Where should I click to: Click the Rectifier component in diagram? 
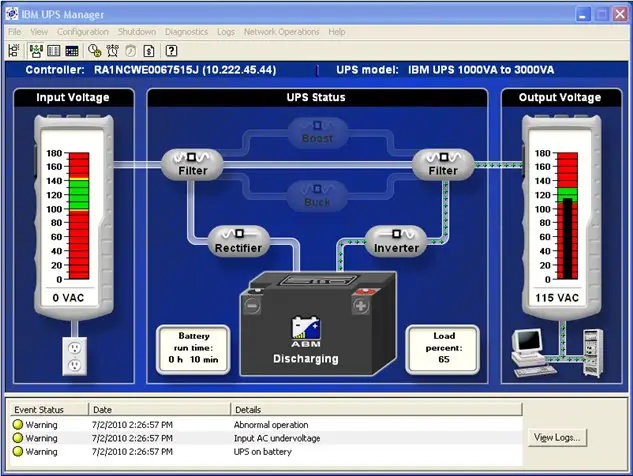point(239,241)
